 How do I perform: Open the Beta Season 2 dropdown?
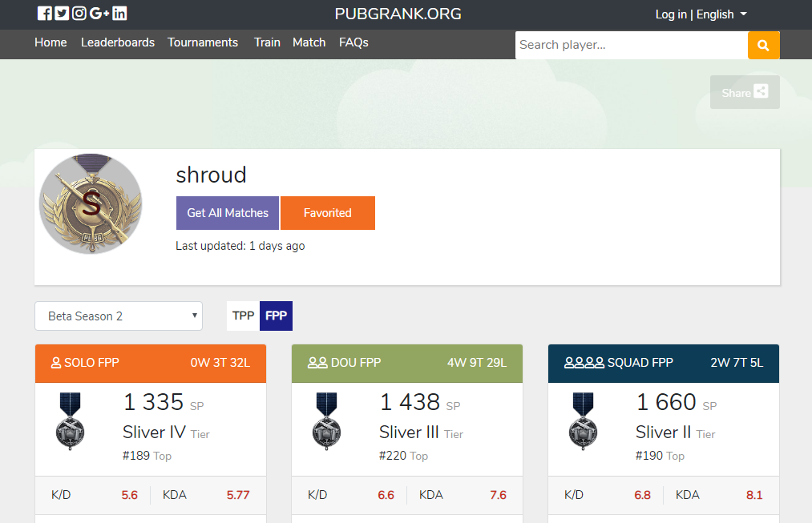tap(118, 316)
